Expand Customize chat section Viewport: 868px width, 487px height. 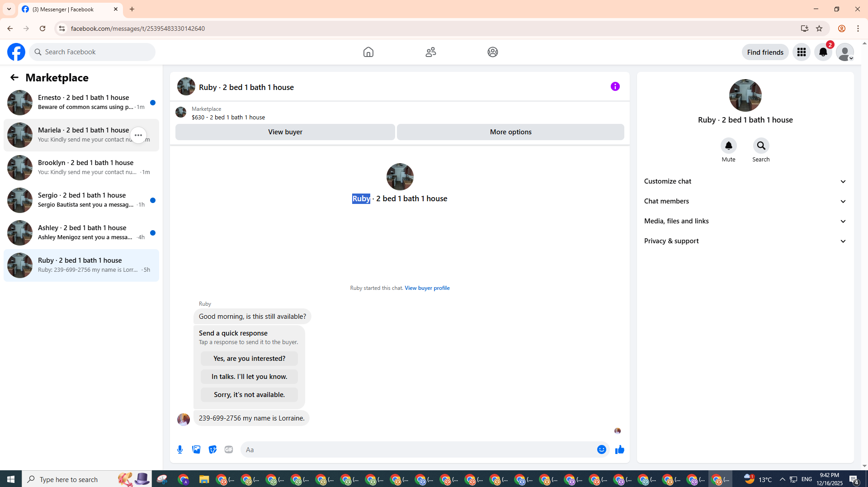click(745, 181)
